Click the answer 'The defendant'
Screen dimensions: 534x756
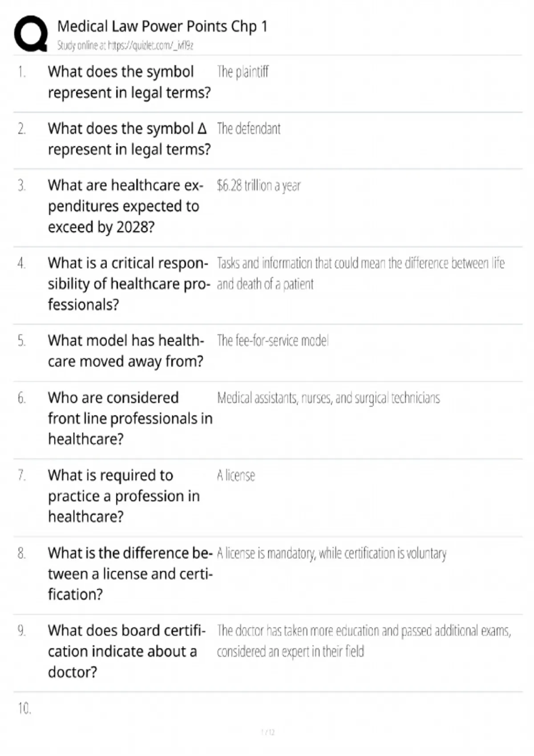coord(249,129)
